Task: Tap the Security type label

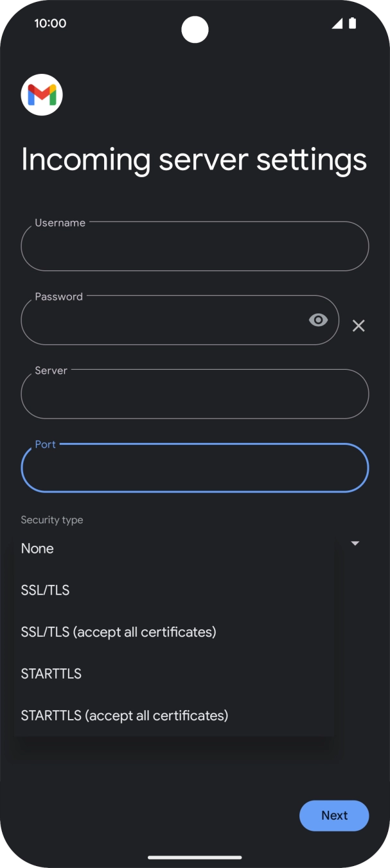Action: click(x=52, y=520)
